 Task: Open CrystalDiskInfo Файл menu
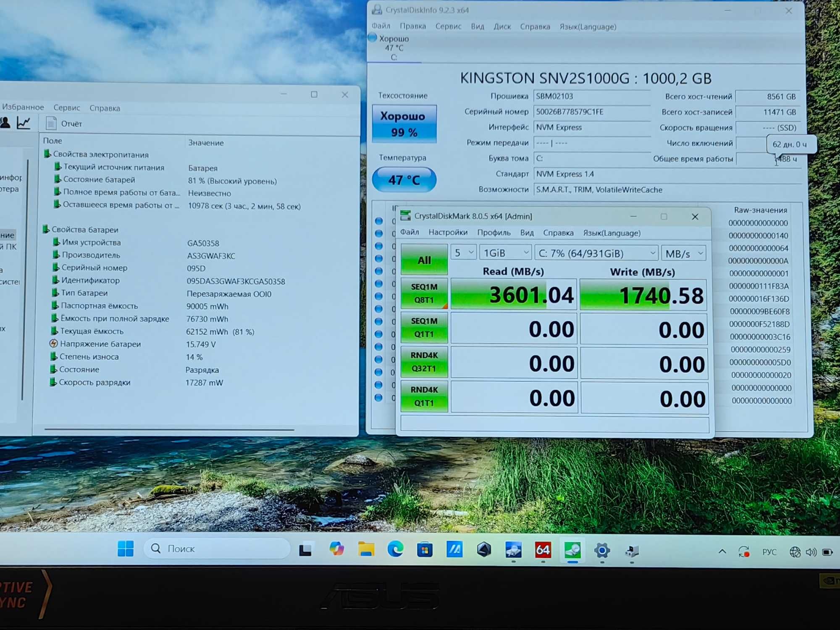(x=381, y=26)
